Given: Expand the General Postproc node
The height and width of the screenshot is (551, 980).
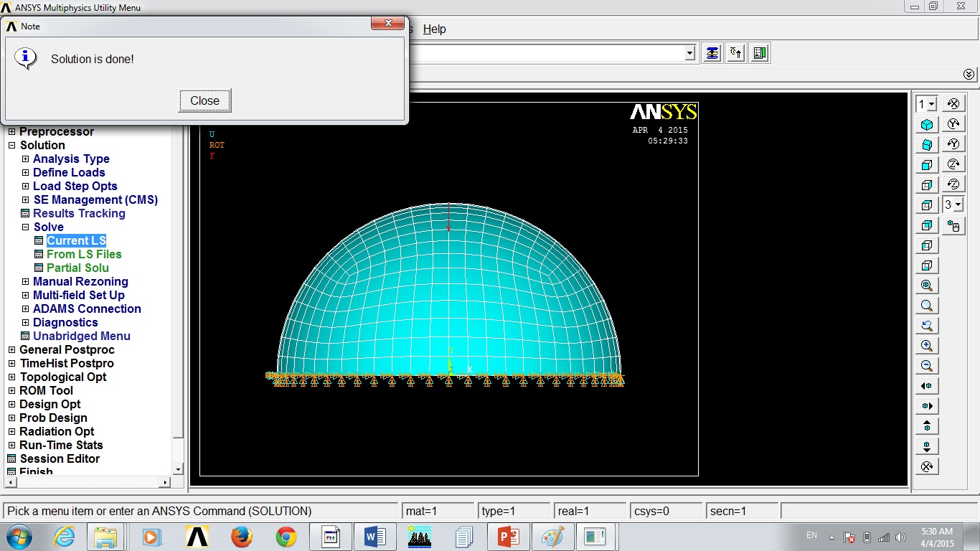Looking at the screenshot, I should click(12, 349).
